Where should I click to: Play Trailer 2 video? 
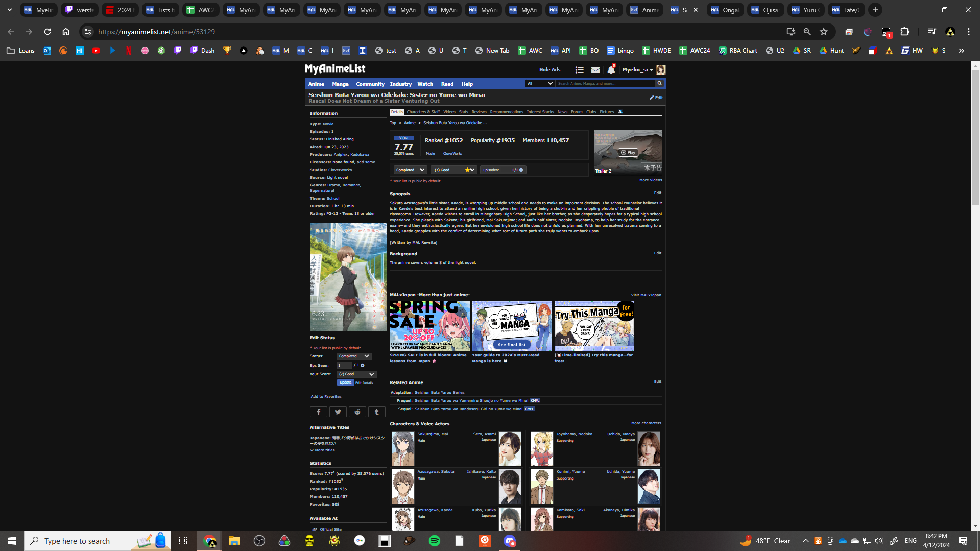[628, 152]
